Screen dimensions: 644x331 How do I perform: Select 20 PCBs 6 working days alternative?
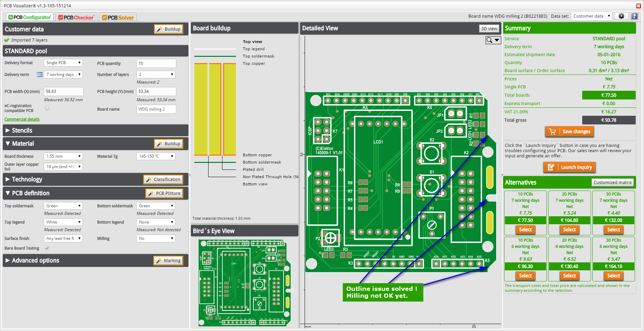coord(569,276)
